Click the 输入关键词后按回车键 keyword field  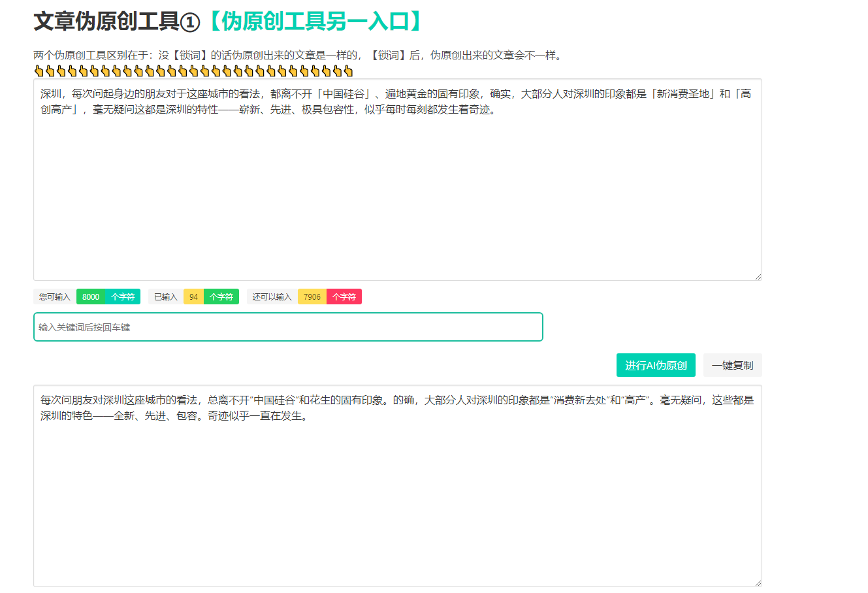pyautogui.click(x=288, y=327)
